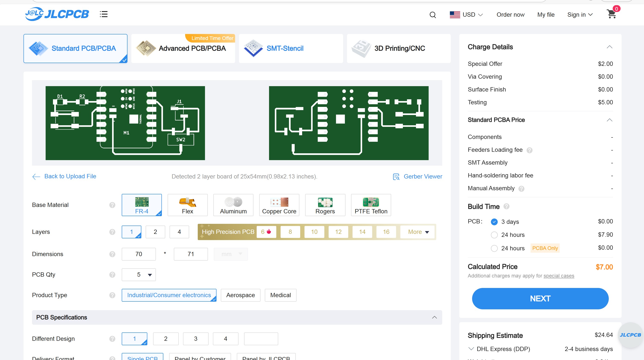The width and height of the screenshot is (644, 360).
Task: Select 24 hours build time for $7.90
Action: [494, 235]
